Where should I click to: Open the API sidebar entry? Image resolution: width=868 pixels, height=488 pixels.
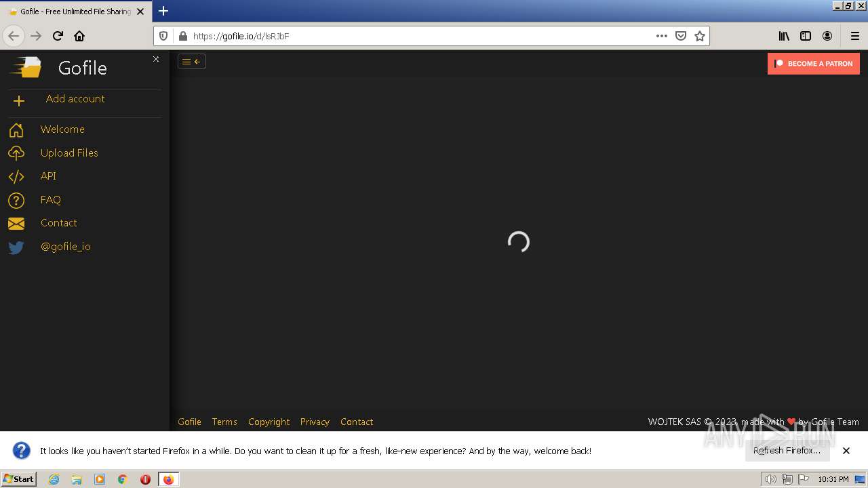tap(48, 176)
